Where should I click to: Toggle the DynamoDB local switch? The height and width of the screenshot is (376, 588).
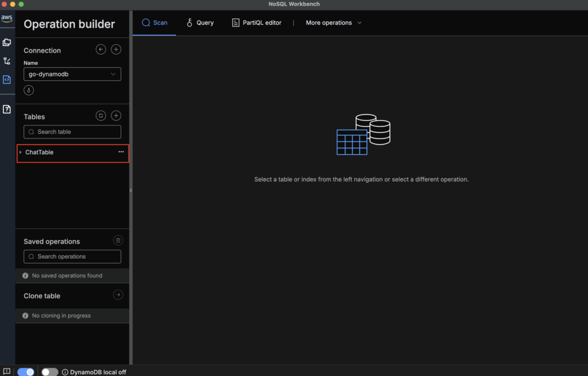point(50,372)
